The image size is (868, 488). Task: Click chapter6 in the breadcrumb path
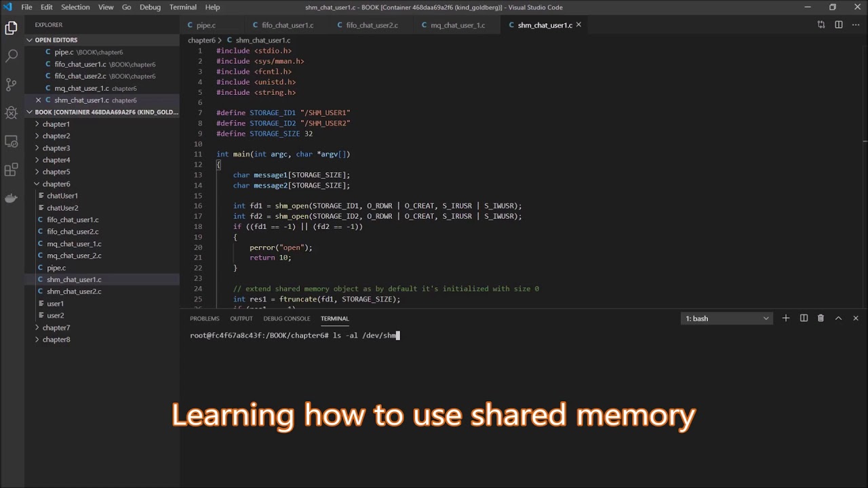(x=201, y=40)
